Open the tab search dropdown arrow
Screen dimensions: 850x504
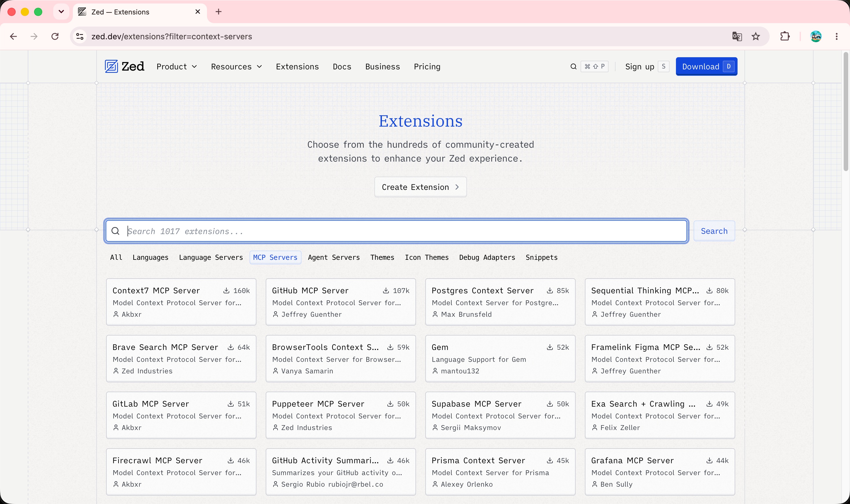click(61, 12)
